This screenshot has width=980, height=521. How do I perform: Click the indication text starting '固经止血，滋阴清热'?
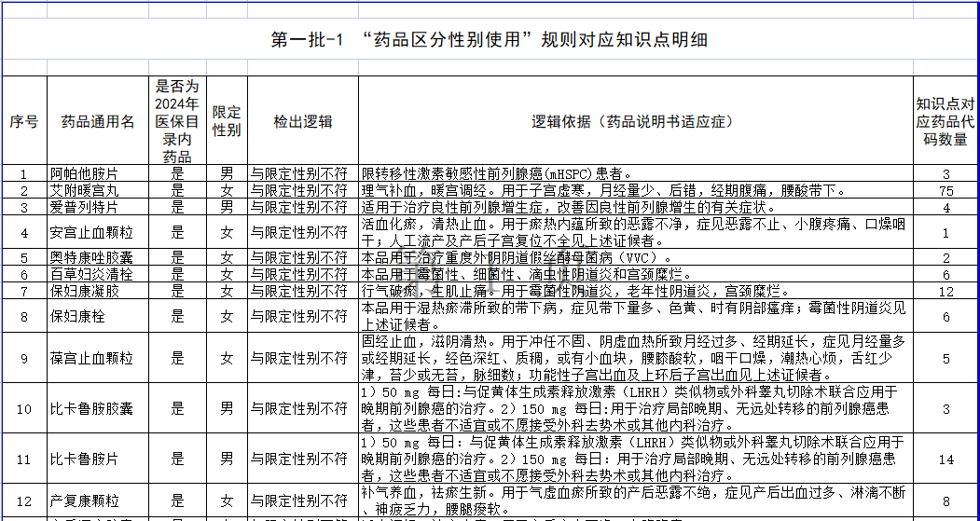pyautogui.click(x=634, y=358)
